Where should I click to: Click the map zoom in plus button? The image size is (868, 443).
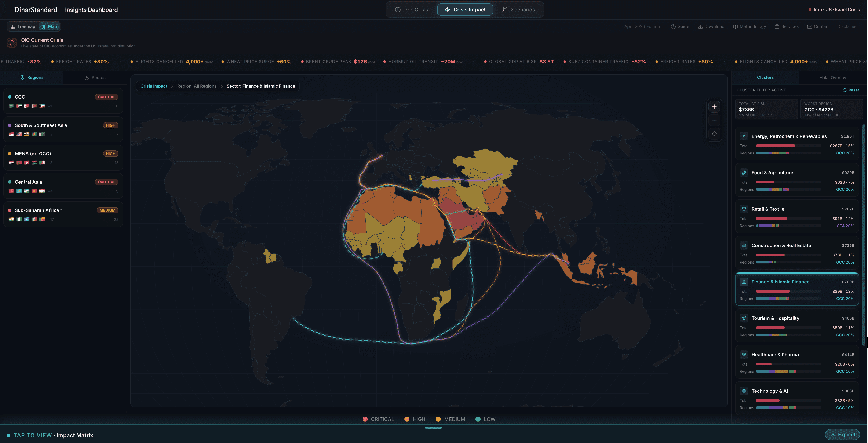714,107
